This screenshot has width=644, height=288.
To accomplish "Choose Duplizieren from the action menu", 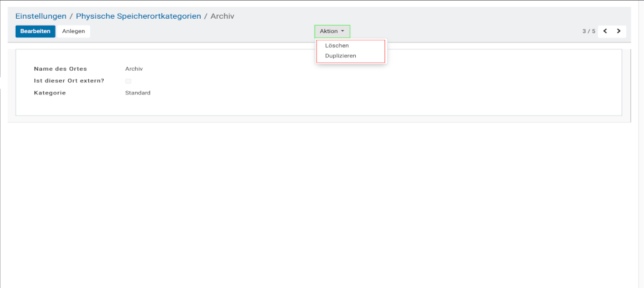I will tap(341, 56).
